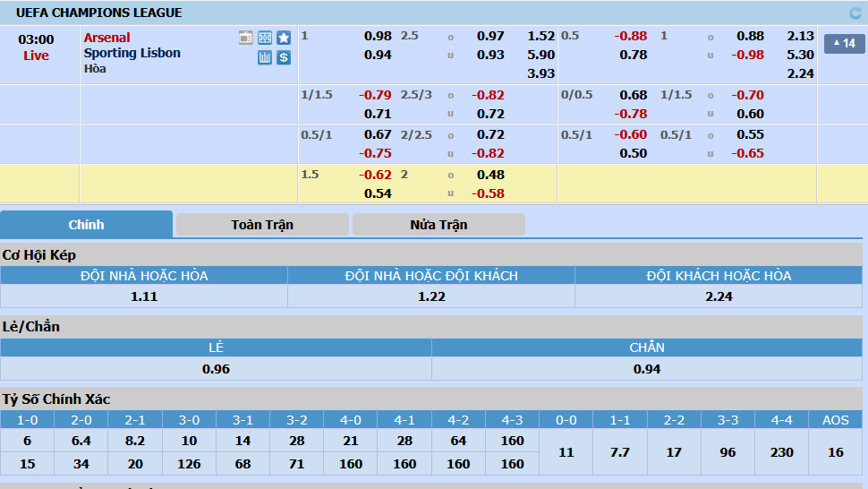
Task: Select first-half handicap odds -0.88
Action: [x=631, y=36]
